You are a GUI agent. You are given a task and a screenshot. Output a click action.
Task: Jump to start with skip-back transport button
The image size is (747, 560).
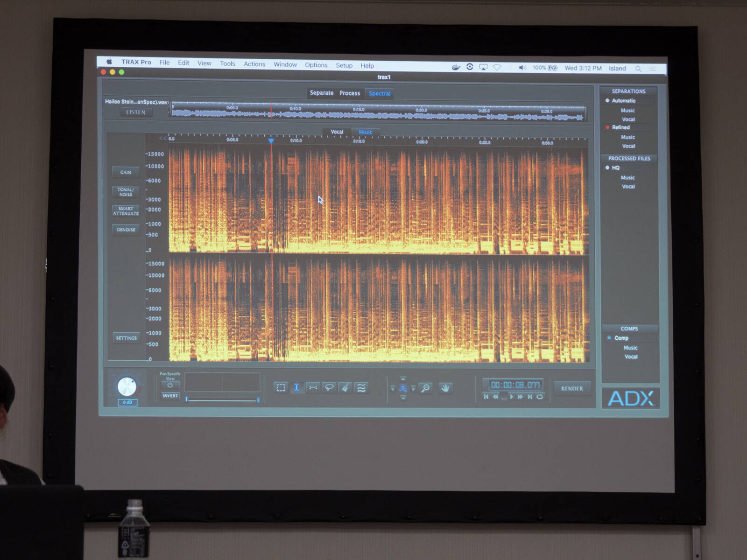(x=486, y=397)
